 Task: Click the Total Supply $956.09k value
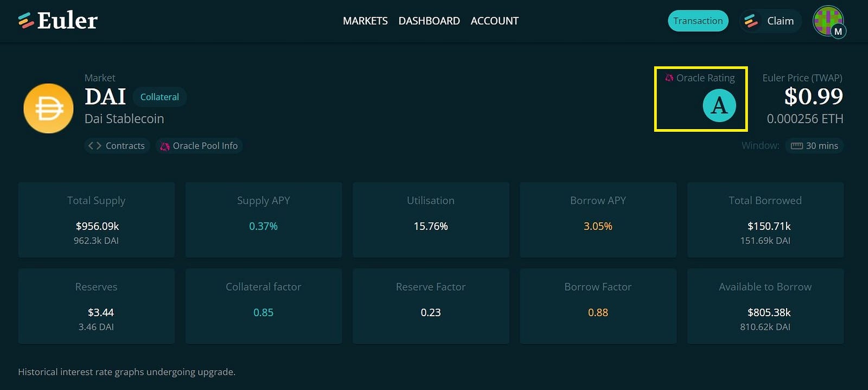[x=97, y=226]
